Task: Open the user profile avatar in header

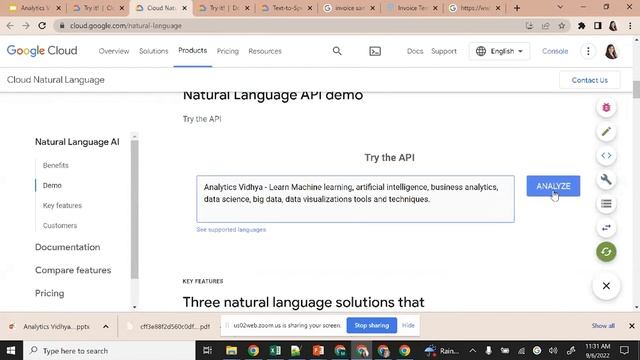Action: pyautogui.click(x=611, y=51)
